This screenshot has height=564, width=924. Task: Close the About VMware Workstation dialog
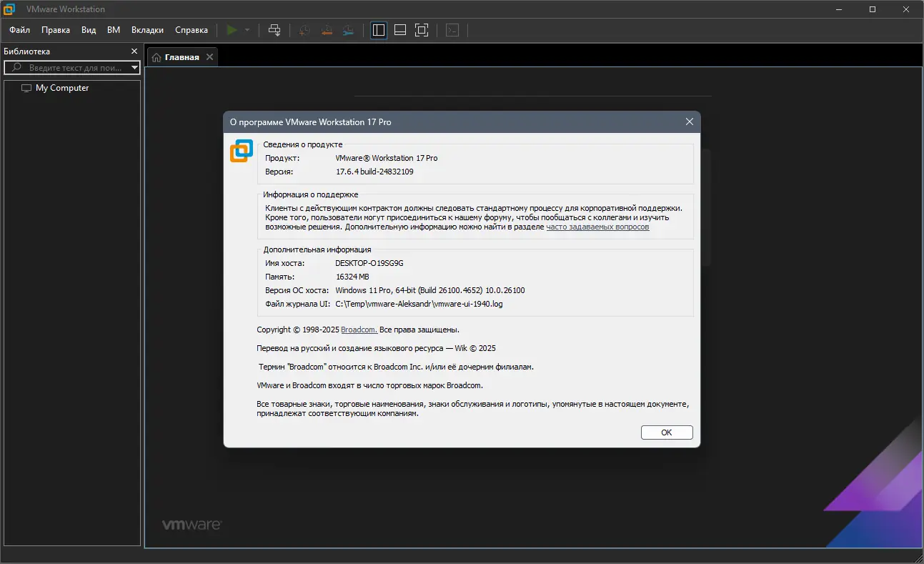click(x=690, y=122)
